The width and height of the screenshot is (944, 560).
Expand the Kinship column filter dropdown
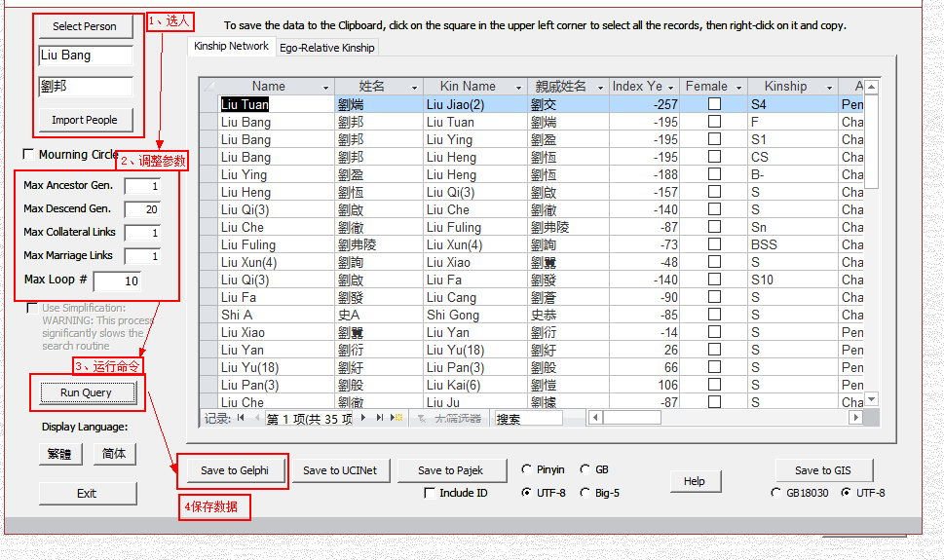830,87
